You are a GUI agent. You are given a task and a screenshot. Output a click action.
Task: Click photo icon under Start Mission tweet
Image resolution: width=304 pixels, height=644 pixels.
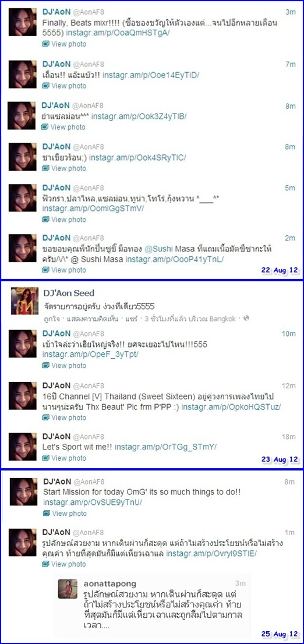pos(47,514)
